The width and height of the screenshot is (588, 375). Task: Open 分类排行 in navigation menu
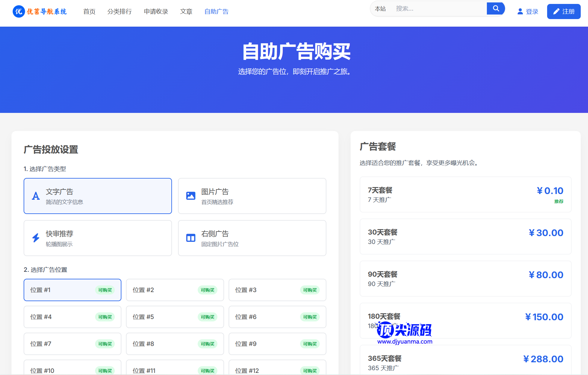[120, 12]
